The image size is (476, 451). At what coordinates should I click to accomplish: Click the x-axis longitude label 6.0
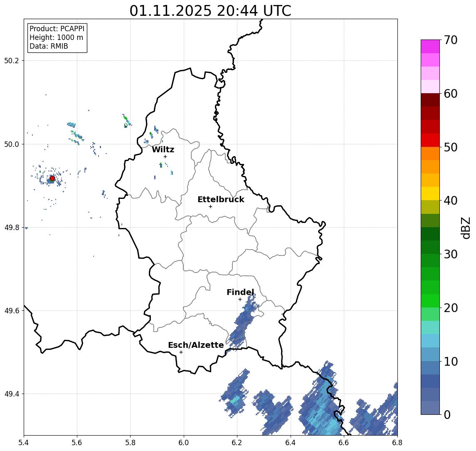(184, 443)
